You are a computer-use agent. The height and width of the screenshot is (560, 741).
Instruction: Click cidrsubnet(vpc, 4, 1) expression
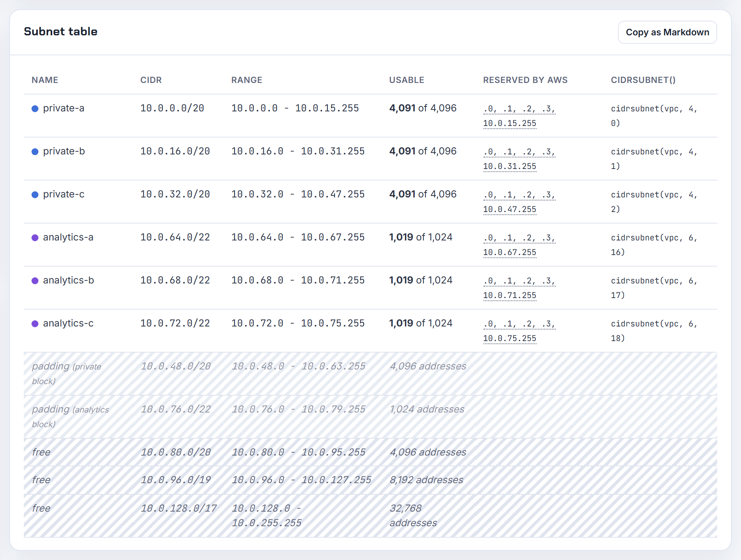654,159
